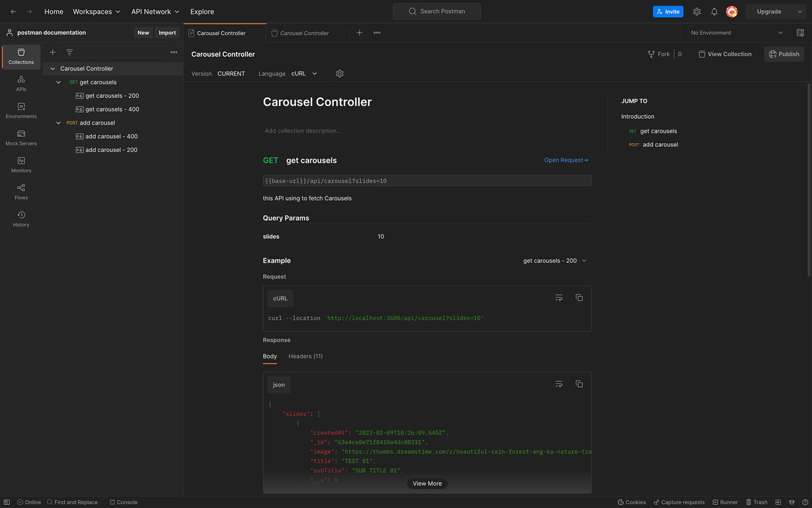
Task: Click the New workspace button
Action: click(x=143, y=32)
